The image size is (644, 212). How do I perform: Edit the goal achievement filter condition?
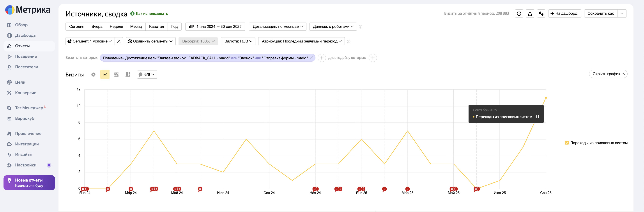click(205, 58)
